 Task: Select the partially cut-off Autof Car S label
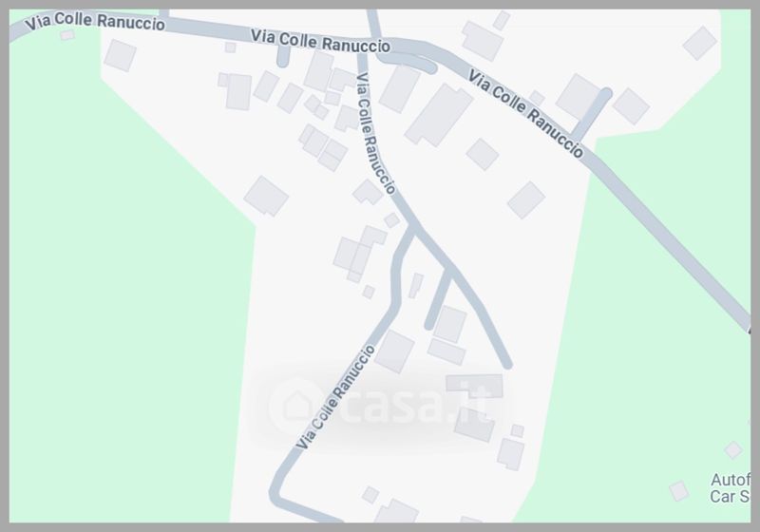[x=731, y=488]
